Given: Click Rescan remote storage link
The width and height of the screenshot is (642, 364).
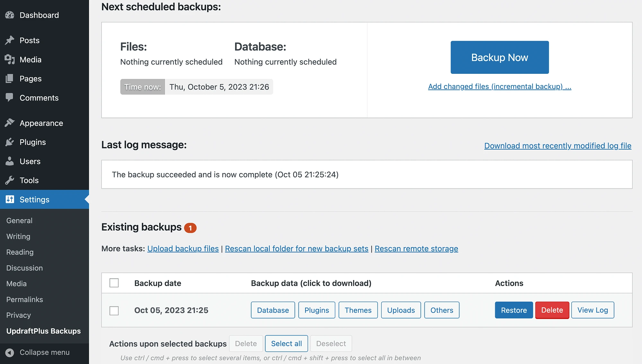Looking at the screenshot, I should pos(416,248).
